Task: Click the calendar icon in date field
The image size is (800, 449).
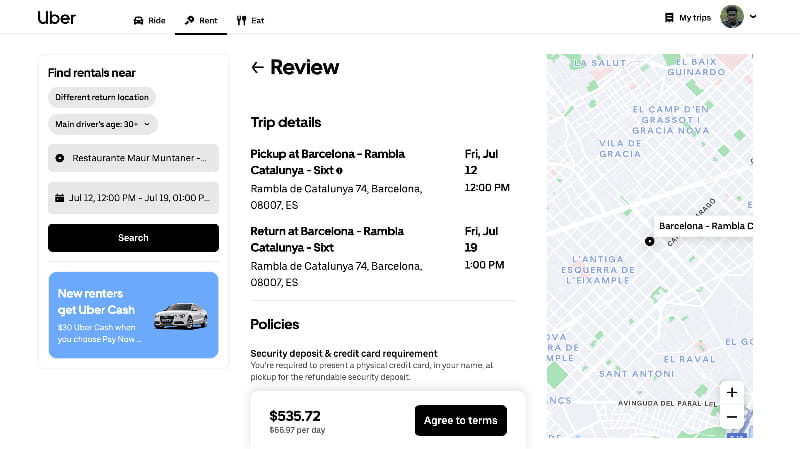Action: 60,197
